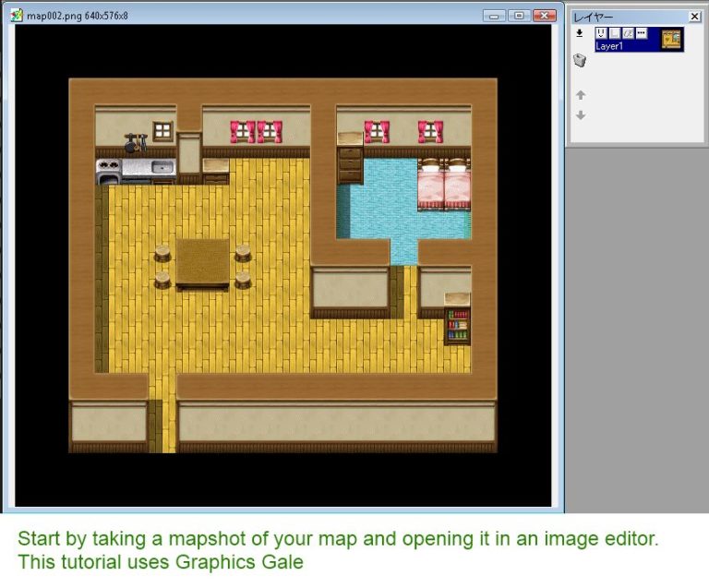
Task: Click the pink double bed on the canvas
Action: [x=445, y=185]
